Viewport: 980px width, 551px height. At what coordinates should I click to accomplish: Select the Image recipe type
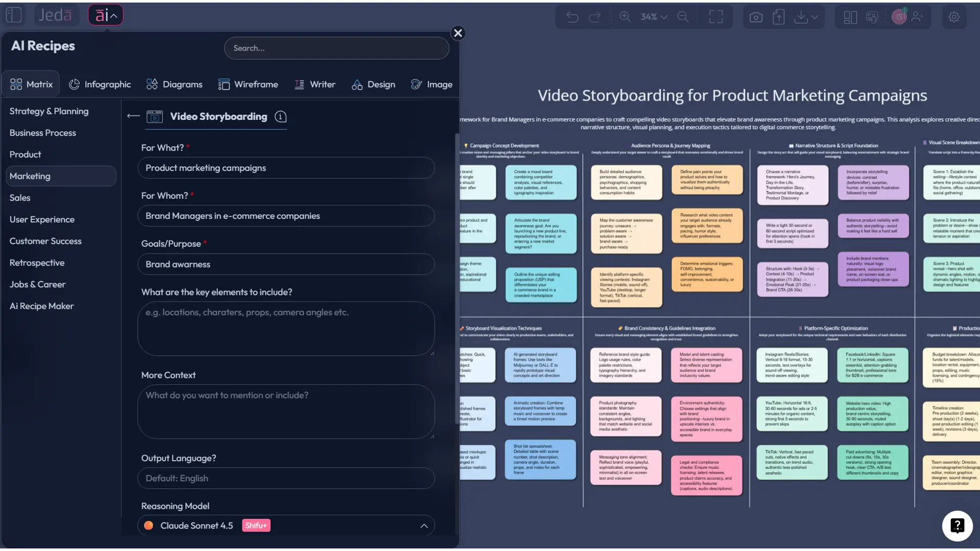point(432,84)
